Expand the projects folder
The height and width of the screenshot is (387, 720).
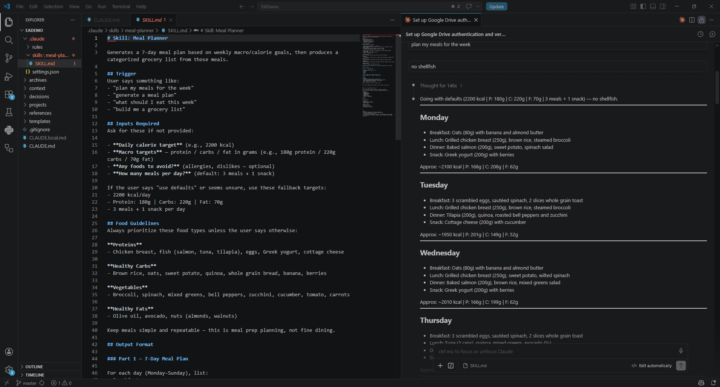pos(50,105)
